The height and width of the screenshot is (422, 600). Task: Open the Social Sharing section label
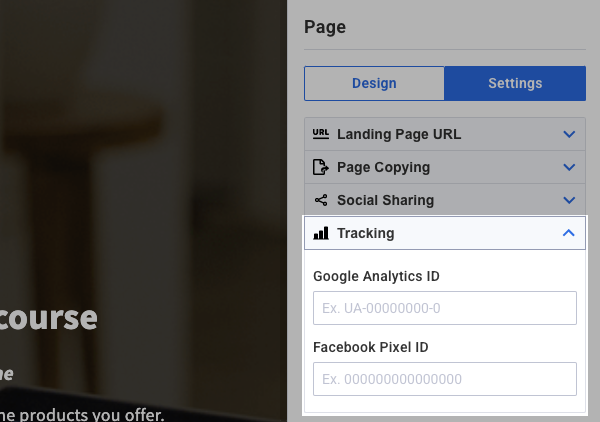[x=385, y=200]
